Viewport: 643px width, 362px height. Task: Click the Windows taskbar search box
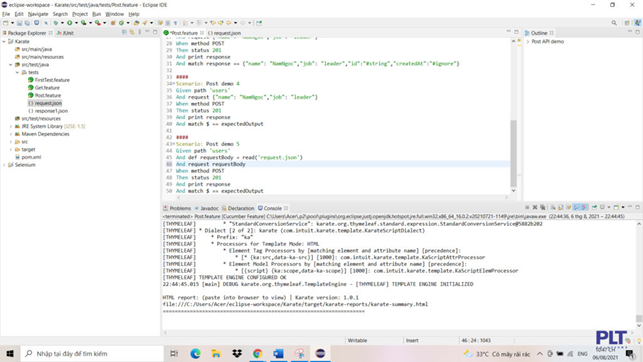(x=92, y=353)
